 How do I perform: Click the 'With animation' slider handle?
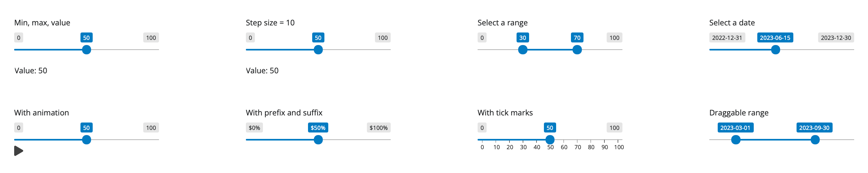87,140
